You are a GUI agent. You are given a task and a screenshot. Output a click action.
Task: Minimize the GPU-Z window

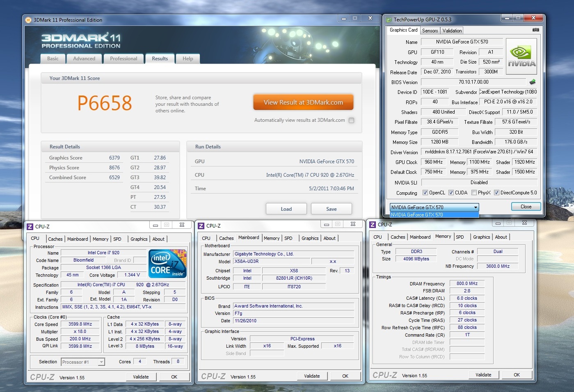coord(507,18)
